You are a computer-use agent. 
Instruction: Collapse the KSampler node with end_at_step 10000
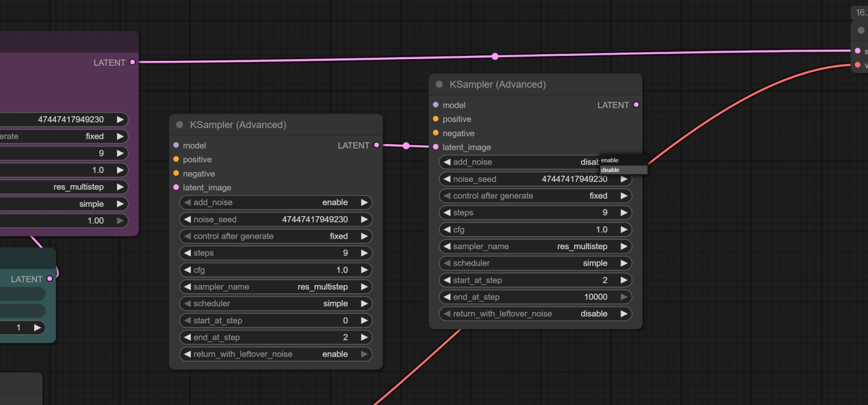pos(439,85)
